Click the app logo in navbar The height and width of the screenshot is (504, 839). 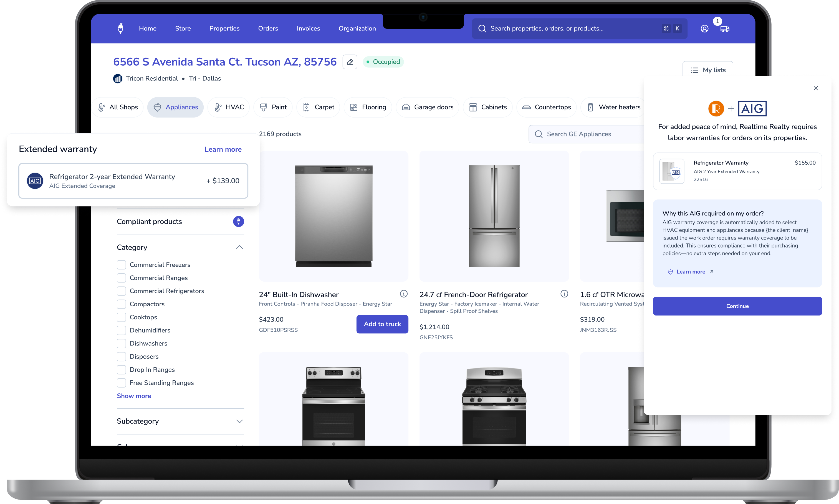click(120, 29)
